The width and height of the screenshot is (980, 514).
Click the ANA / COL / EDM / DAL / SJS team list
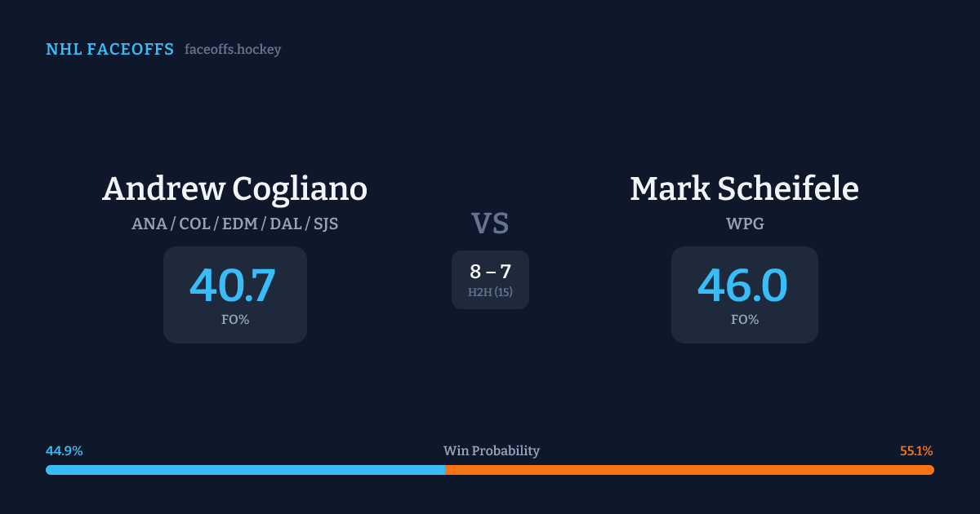234,224
